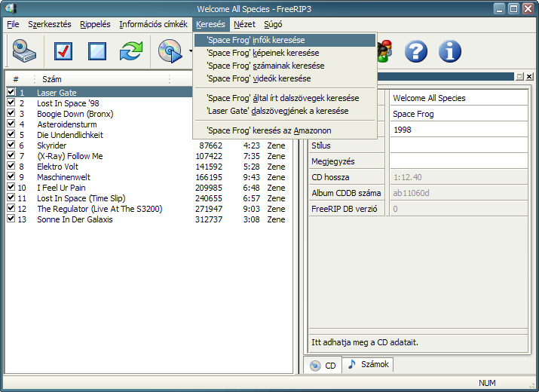Edit artist field Space Frog
539x392 pixels.
459,114
